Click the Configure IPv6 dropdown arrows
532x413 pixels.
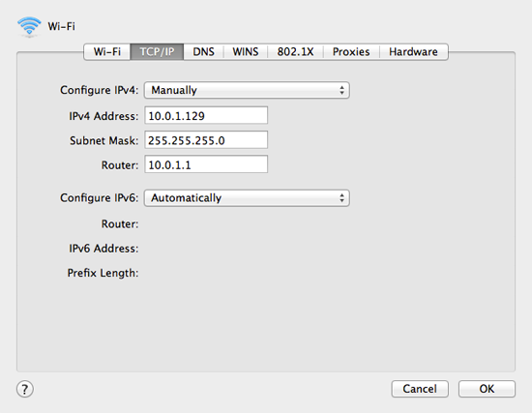(x=341, y=198)
